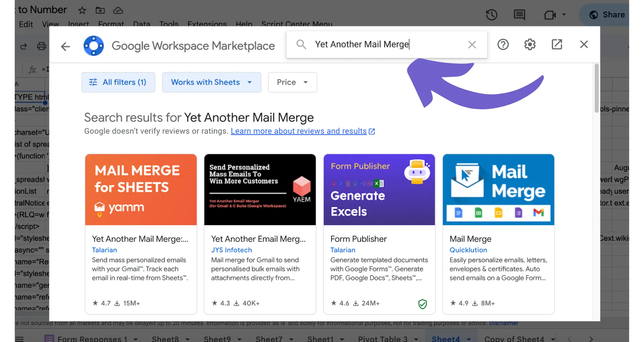Viewport: 644px width, 342px height.
Task: Open the Marketplace help icon
Action: (503, 45)
